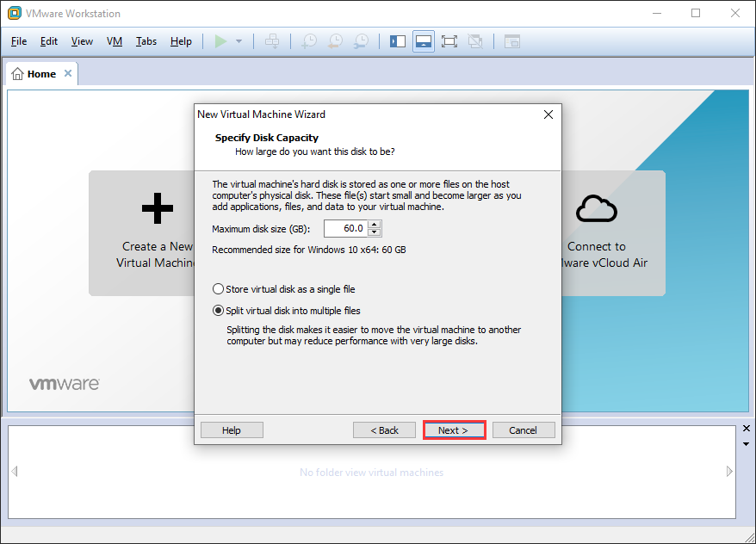Click the Cancel button in wizard
Viewport: 756px width, 544px height.
[x=524, y=430]
